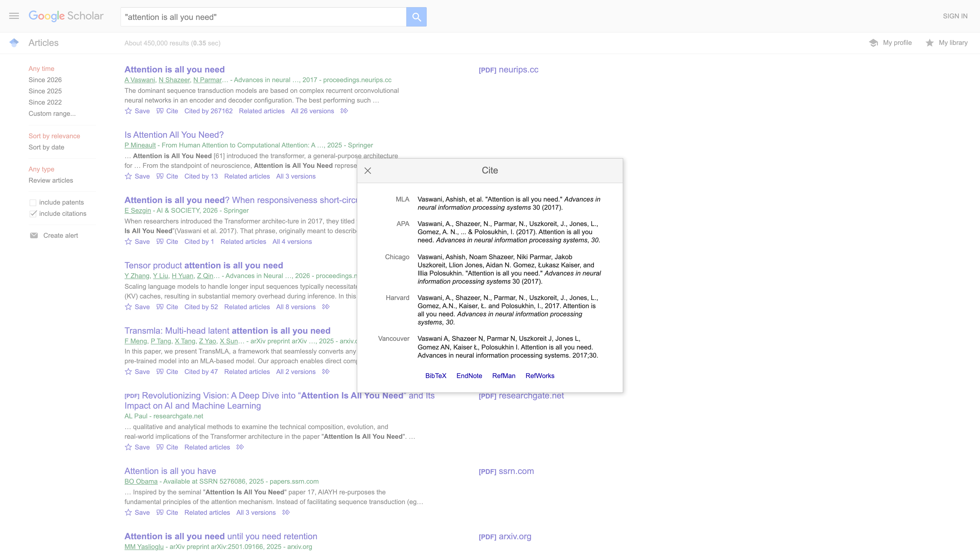Filter results Since 2022
Image resolution: width=980 pixels, height=551 pixels.
pos(45,102)
